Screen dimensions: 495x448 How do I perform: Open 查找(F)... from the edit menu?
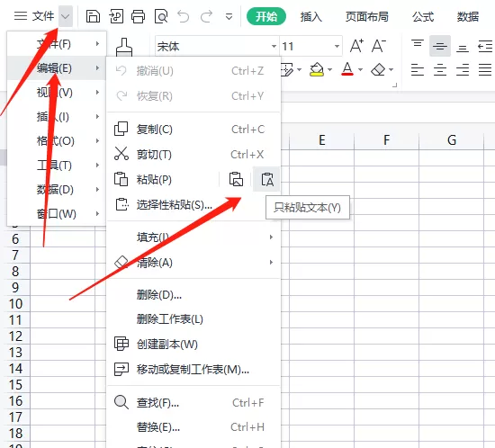click(193, 402)
